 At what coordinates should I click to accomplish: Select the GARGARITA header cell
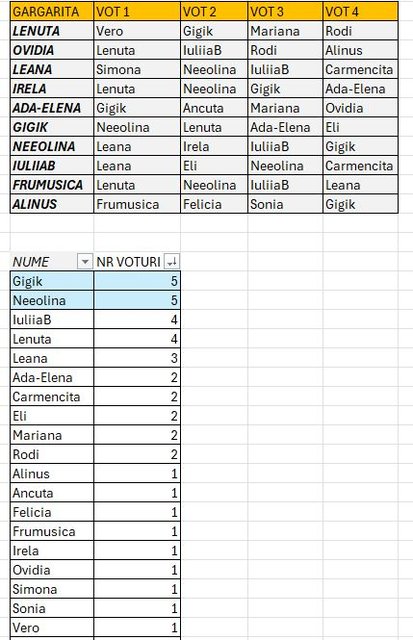(x=52, y=11)
